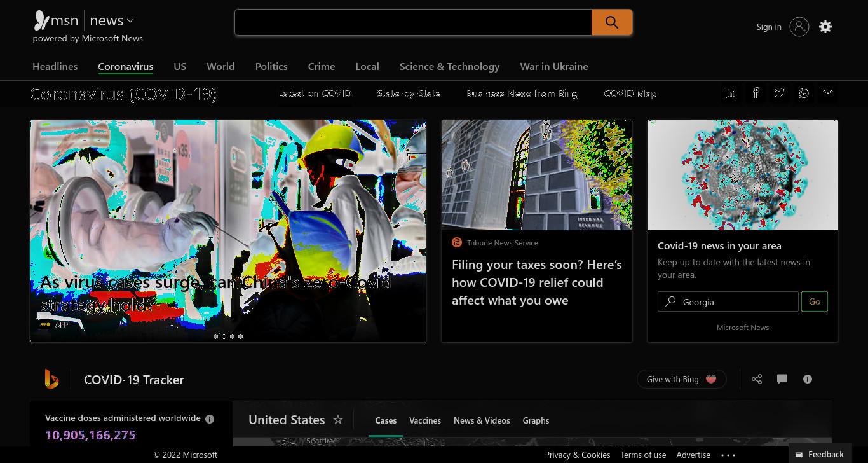Image resolution: width=868 pixels, height=463 pixels.
Task: Open the COVID Map link
Action: click(x=630, y=93)
